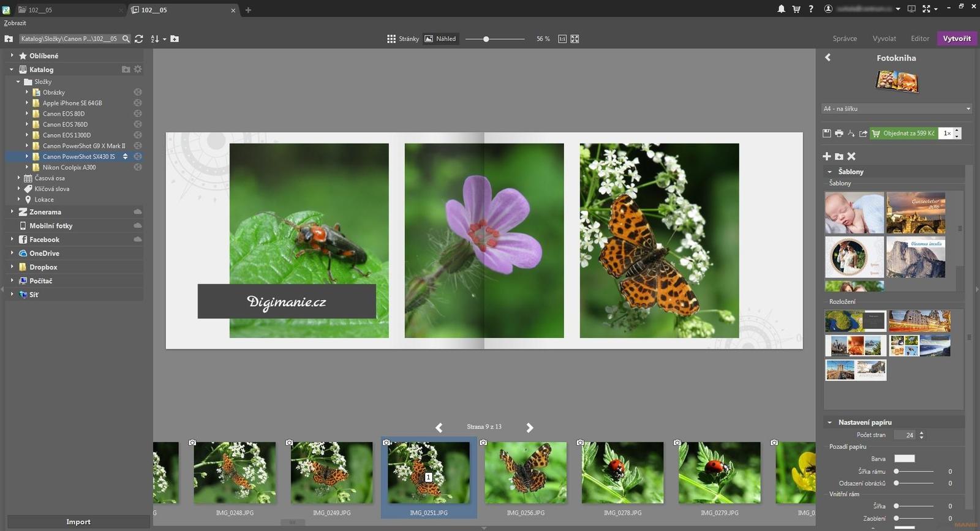Open user account dropdown arrow
Screen dimensions: 980x531
[898, 9]
